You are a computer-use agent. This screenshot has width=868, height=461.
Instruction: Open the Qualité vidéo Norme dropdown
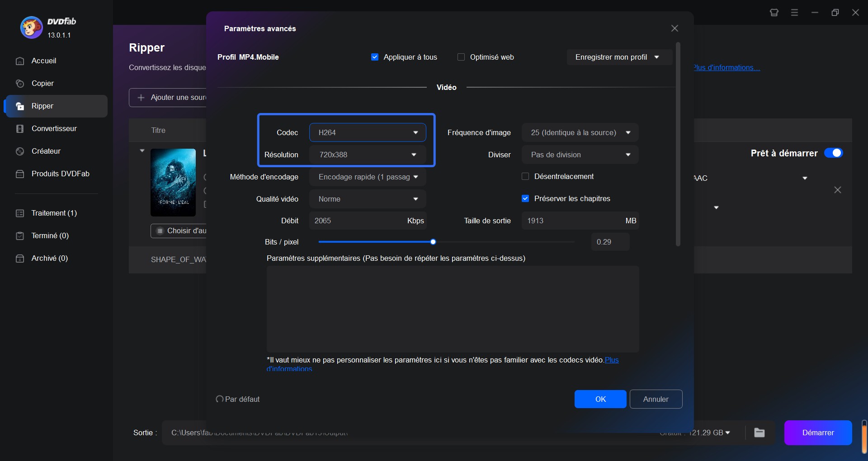[368, 199]
